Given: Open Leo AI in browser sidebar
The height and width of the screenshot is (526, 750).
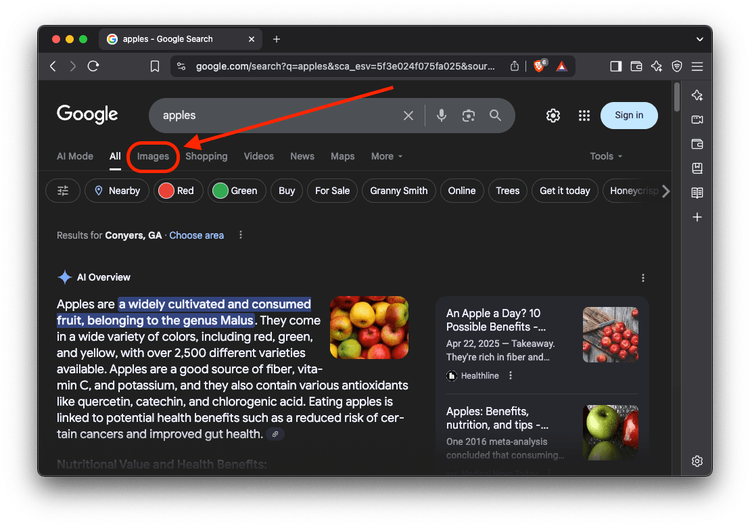Looking at the screenshot, I should [697, 95].
